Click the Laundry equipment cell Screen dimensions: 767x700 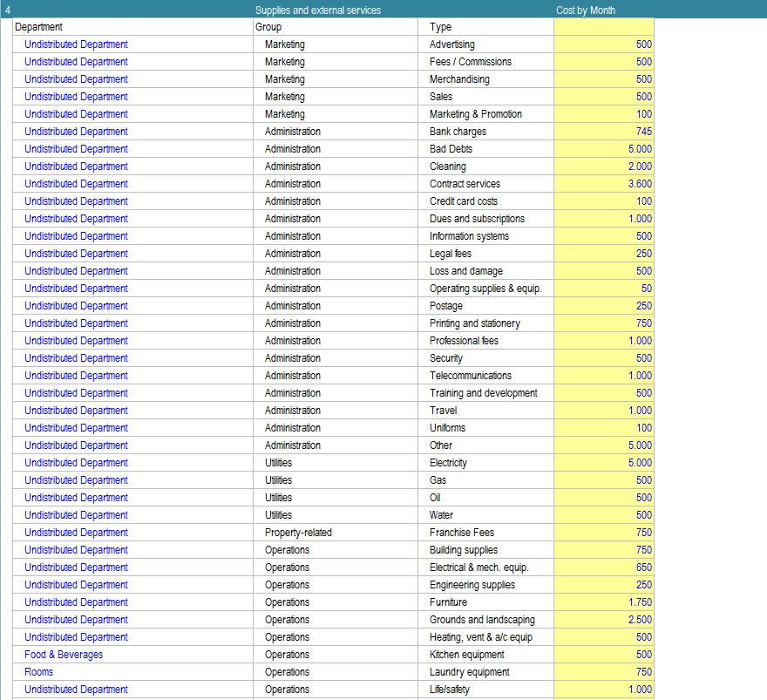[x=485, y=672]
